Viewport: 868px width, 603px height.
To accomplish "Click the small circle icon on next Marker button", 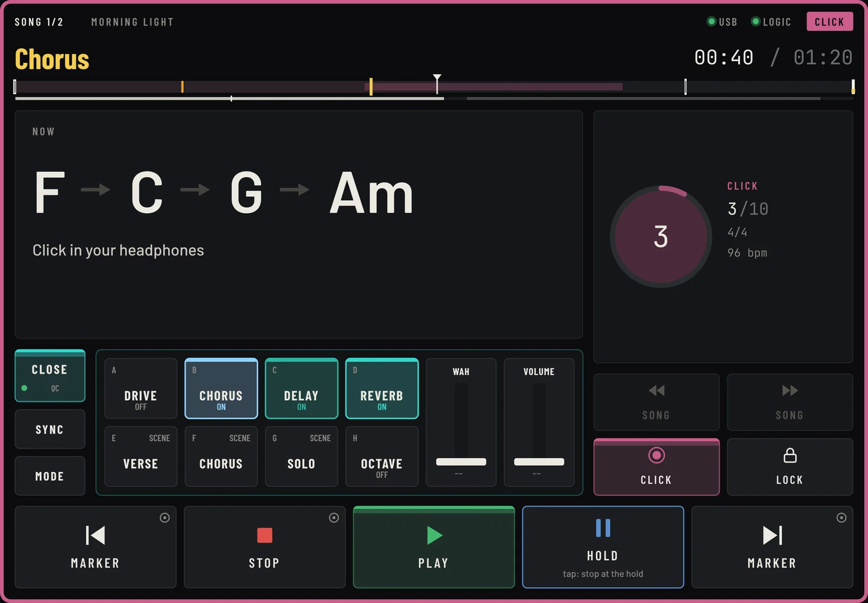I will (841, 518).
